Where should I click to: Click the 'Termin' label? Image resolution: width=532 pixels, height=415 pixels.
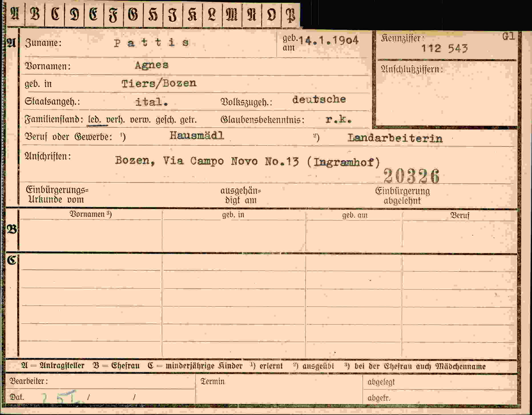click(212, 381)
